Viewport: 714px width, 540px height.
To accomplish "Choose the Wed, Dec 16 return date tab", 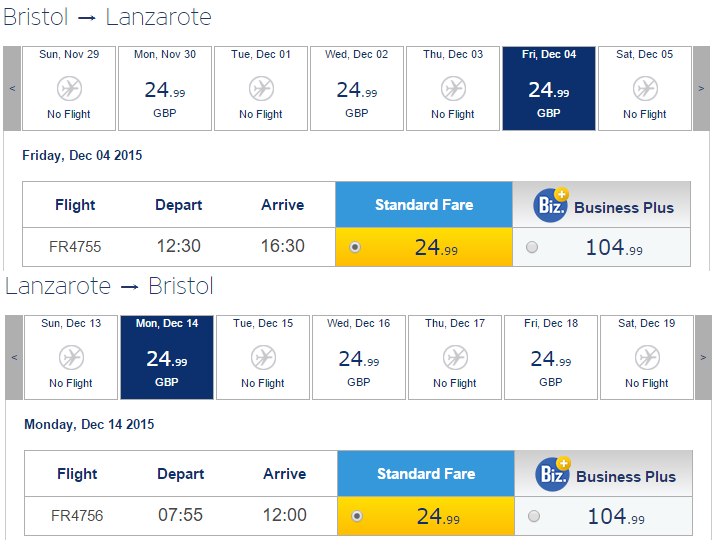I will click(x=359, y=357).
